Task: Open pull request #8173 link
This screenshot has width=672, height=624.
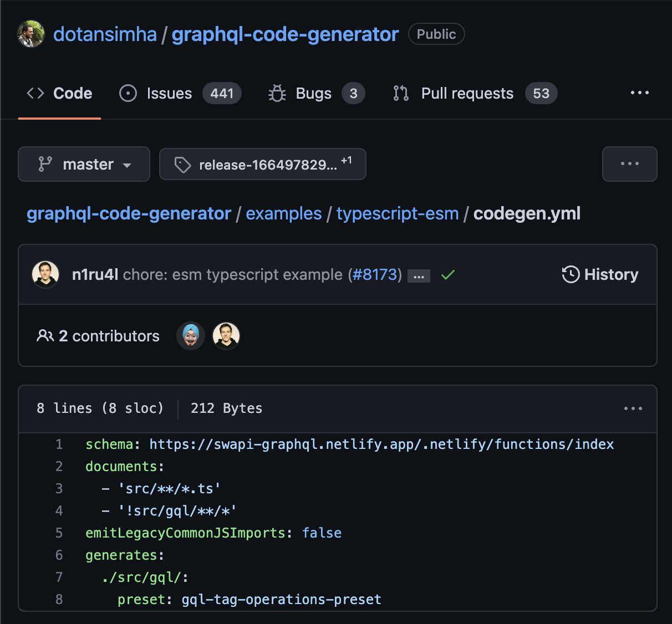Action: click(x=375, y=274)
